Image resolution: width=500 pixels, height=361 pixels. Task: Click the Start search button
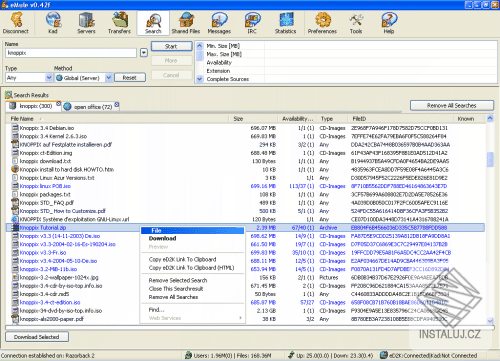click(171, 46)
